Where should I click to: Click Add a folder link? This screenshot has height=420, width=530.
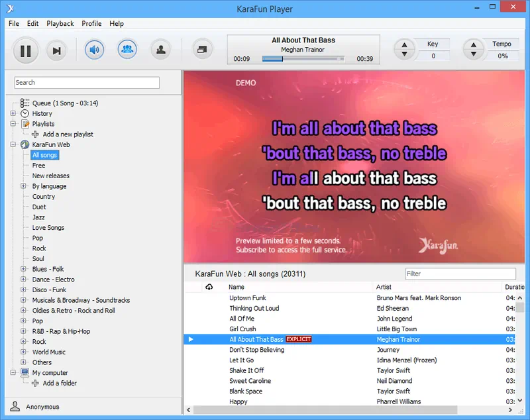[60, 383]
